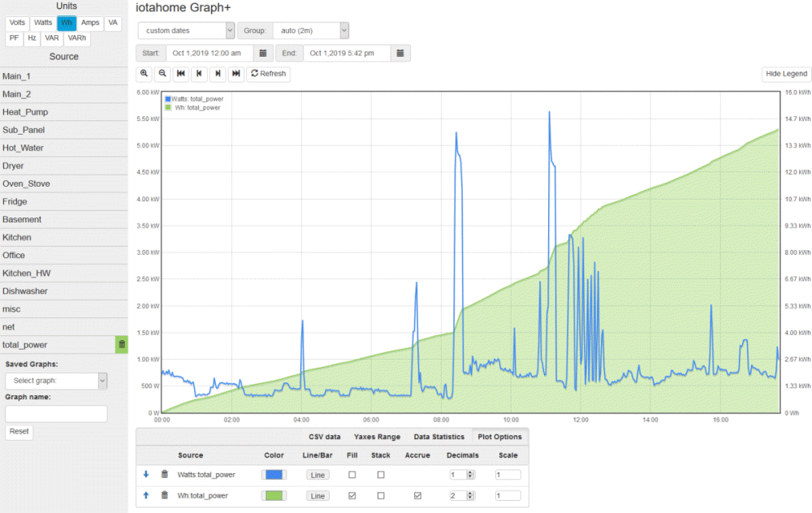The height and width of the screenshot is (513, 812).
Task: Switch to the CSV data tab
Action: coord(325,437)
